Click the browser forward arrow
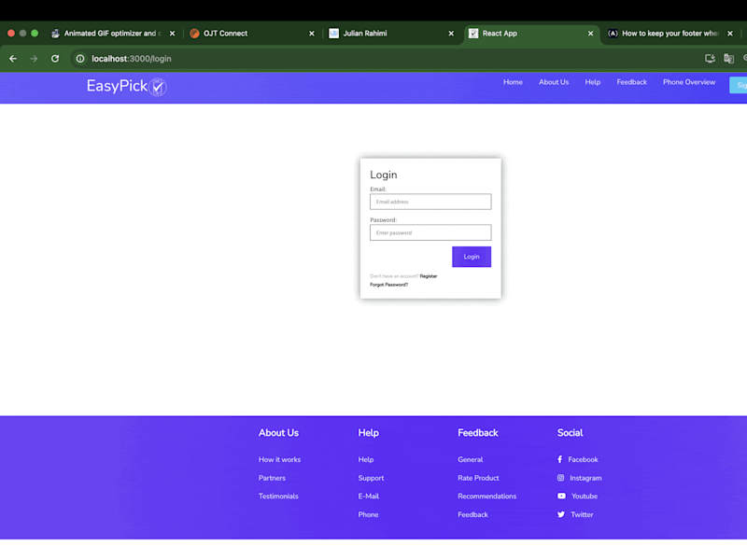 (34, 59)
